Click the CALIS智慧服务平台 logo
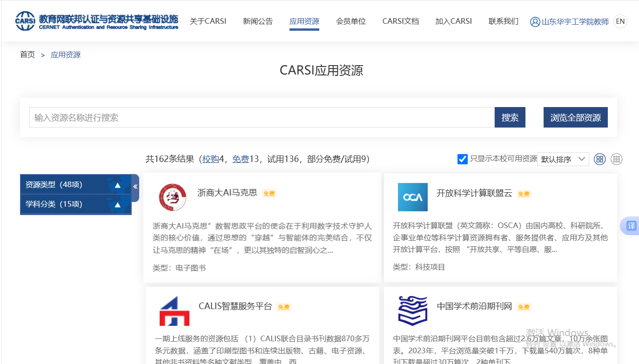 (x=175, y=310)
